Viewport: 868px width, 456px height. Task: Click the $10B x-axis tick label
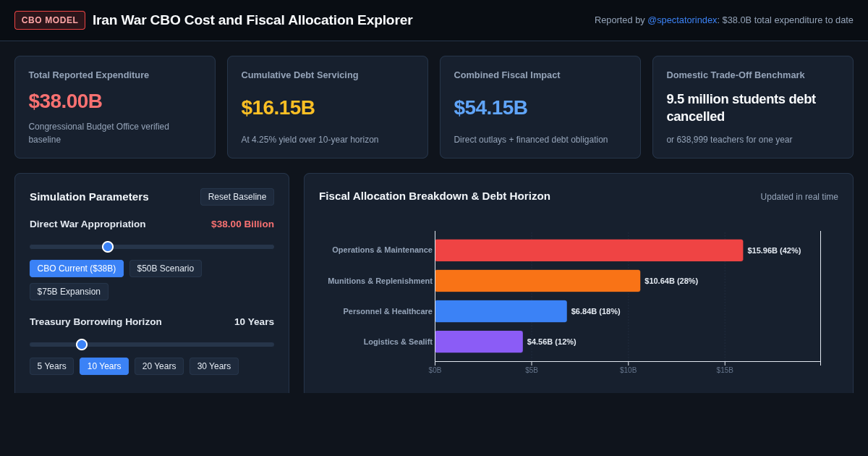click(x=628, y=371)
